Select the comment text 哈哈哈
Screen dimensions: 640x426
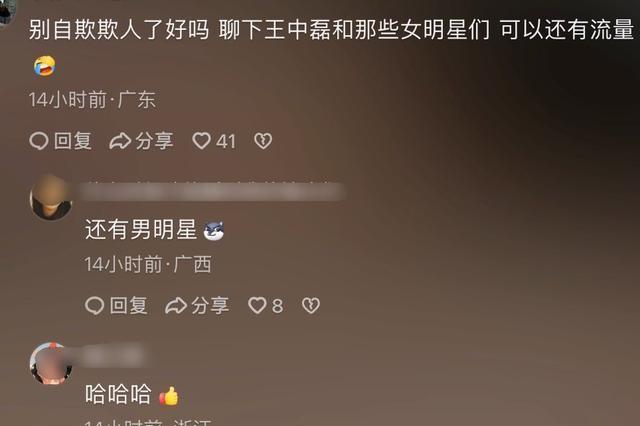pos(118,395)
